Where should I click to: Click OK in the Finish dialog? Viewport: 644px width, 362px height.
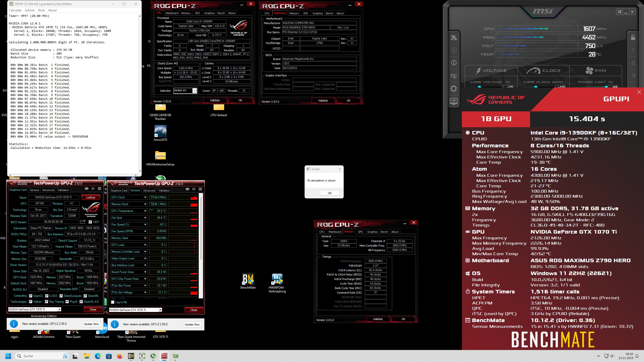[x=330, y=193]
